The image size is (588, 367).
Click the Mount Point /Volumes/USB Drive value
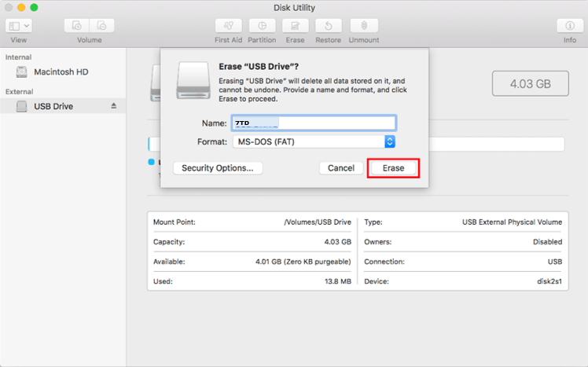[x=318, y=222]
